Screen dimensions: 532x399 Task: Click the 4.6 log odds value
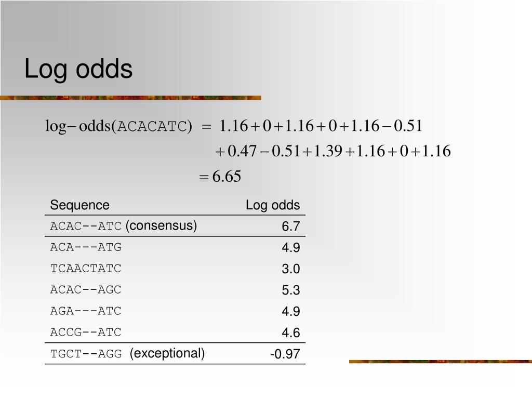(x=291, y=332)
